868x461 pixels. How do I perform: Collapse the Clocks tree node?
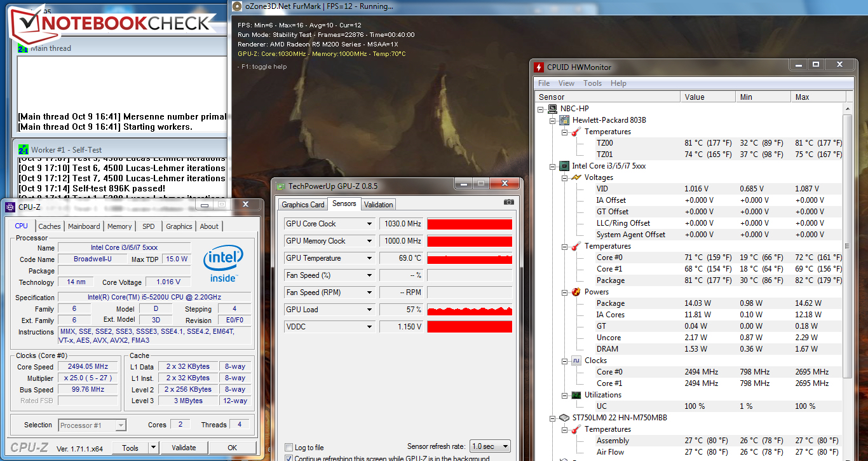pyautogui.click(x=564, y=361)
